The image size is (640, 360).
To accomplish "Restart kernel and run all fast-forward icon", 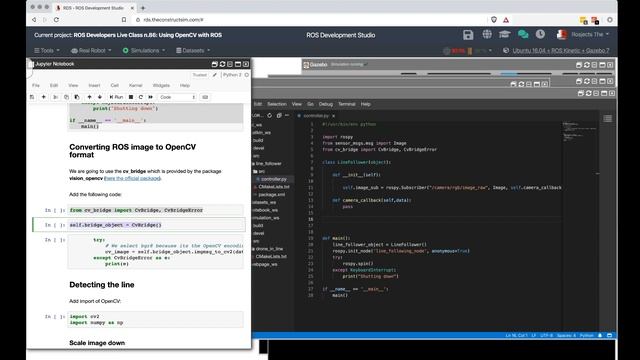I will (x=151, y=97).
